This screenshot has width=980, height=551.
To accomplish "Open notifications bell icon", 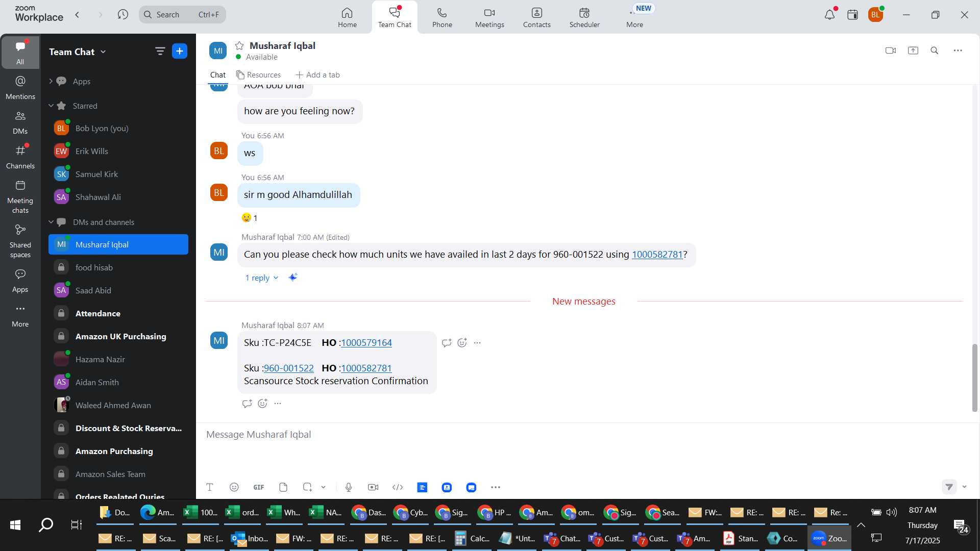I will click(830, 15).
